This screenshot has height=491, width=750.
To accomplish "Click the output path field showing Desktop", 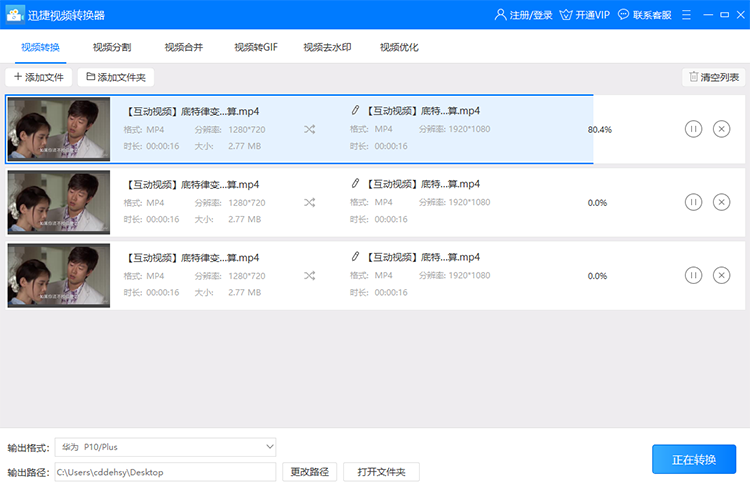I will tap(165, 472).
